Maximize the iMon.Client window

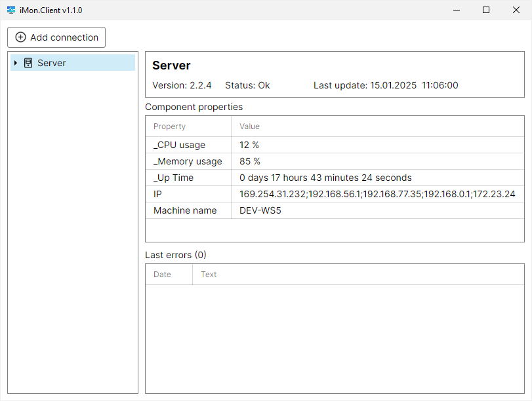pos(486,10)
